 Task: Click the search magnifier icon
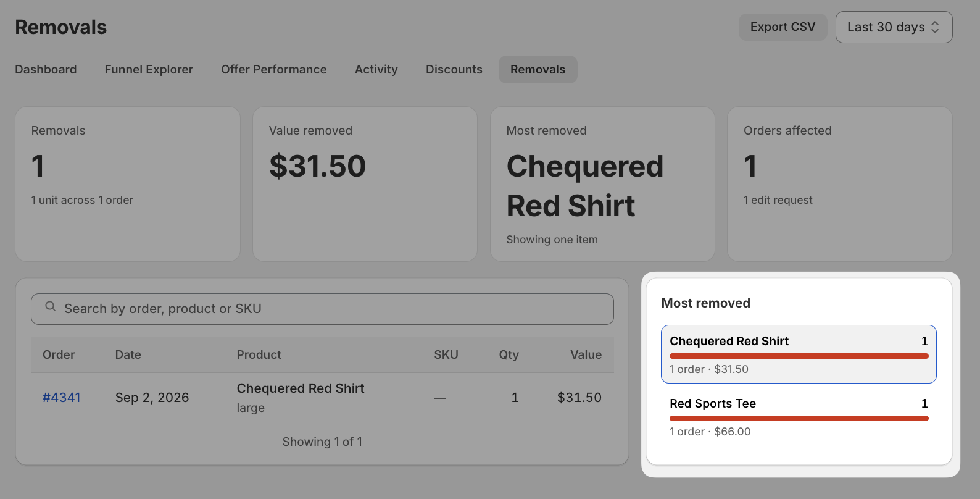(x=51, y=306)
